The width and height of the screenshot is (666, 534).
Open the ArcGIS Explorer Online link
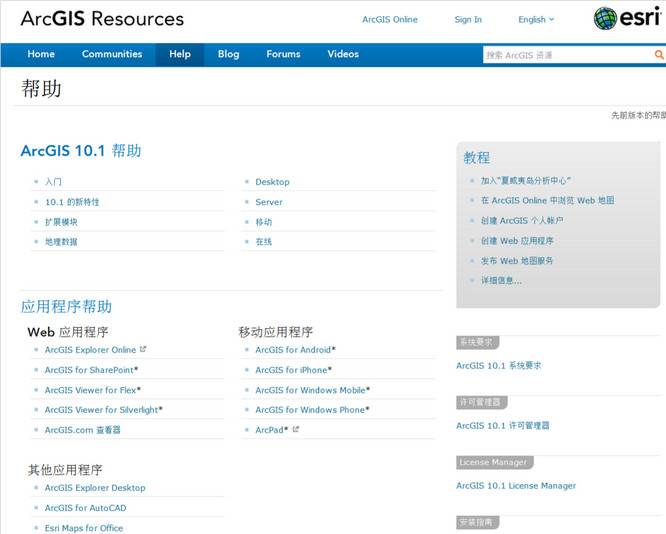90,350
